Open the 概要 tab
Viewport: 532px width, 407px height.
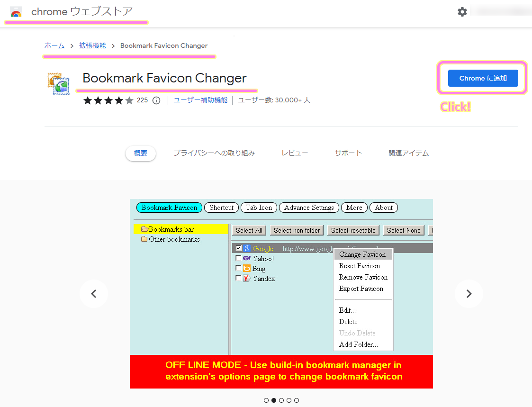click(141, 153)
